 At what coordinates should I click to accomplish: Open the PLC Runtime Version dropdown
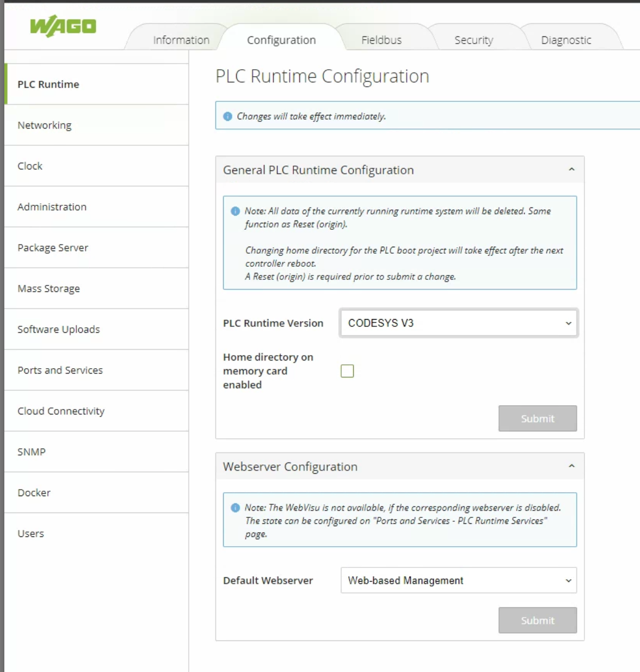pyautogui.click(x=458, y=323)
